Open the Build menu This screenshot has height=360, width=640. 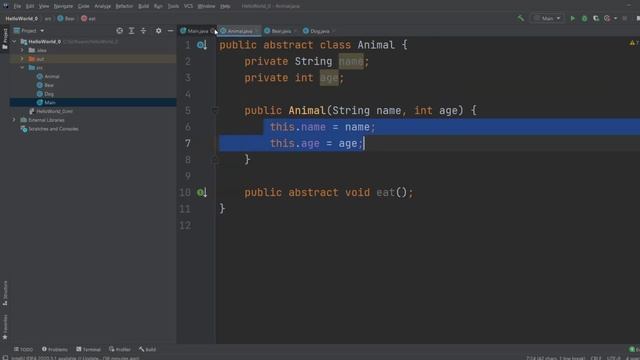coord(143,6)
